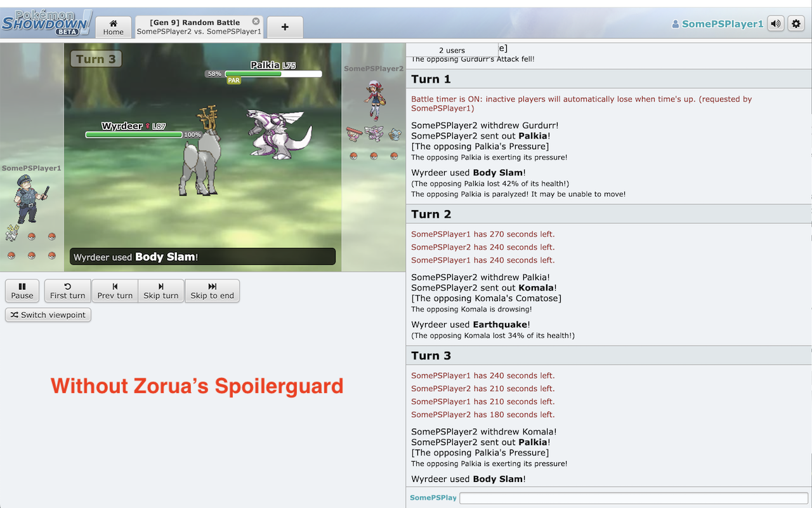Viewport: 812px width, 508px height.
Task: Click 'The opposing Palkia is paralyzed!' log line
Action: [518, 194]
